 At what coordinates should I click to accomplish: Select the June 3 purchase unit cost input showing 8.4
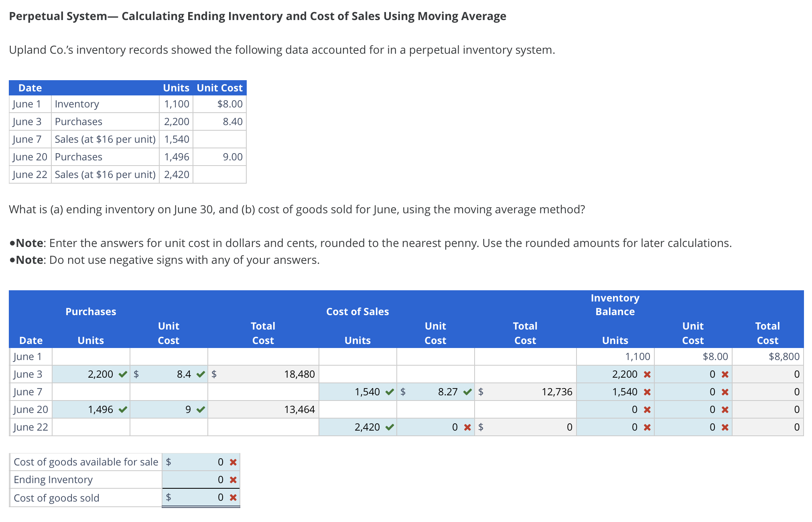point(173,374)
